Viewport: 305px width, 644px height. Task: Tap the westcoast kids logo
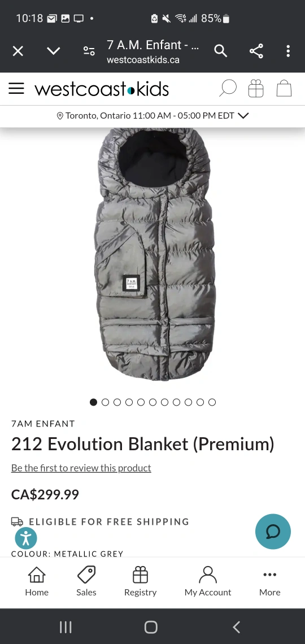[102, 89]
